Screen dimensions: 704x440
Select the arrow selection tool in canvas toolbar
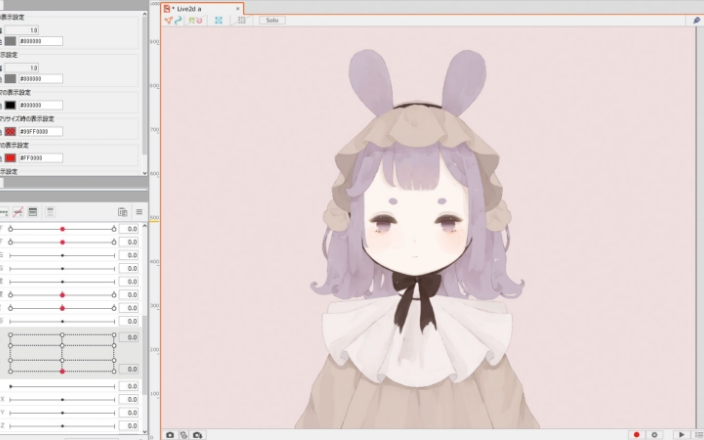168,20
